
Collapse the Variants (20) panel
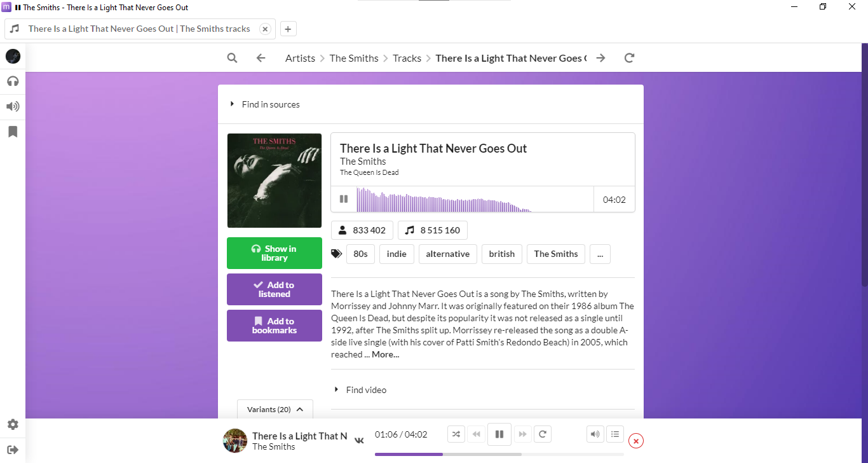pyautogui.click(x=275, y=410)
